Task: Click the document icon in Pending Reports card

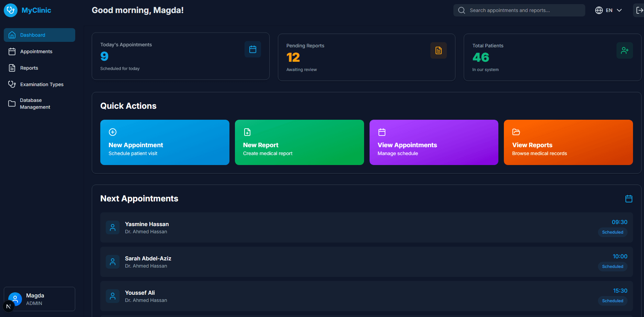Action: point(438,50)
